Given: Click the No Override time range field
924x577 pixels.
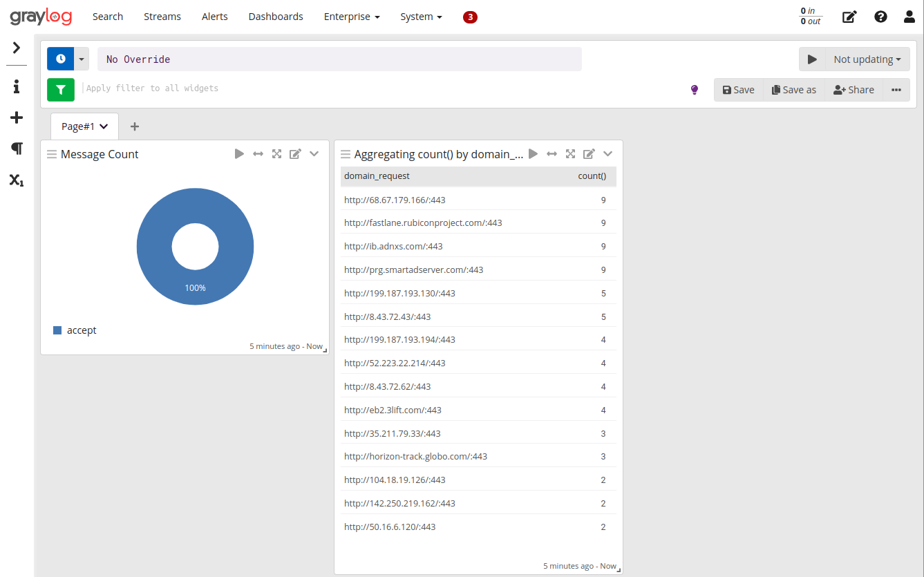Looking at the screenshot, I should 339,59.
